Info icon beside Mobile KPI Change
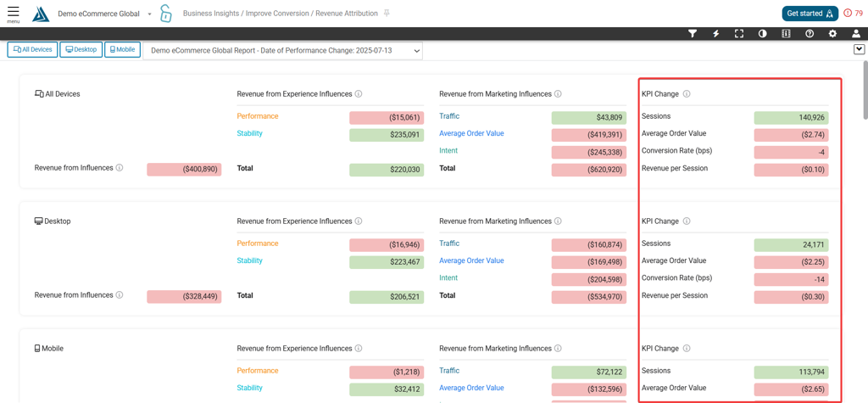The width and height of the screenshot is (868, 403). 687,349
